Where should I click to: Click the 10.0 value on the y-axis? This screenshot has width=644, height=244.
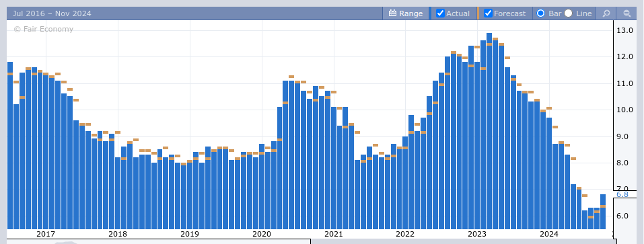click(x=624, y=110)
